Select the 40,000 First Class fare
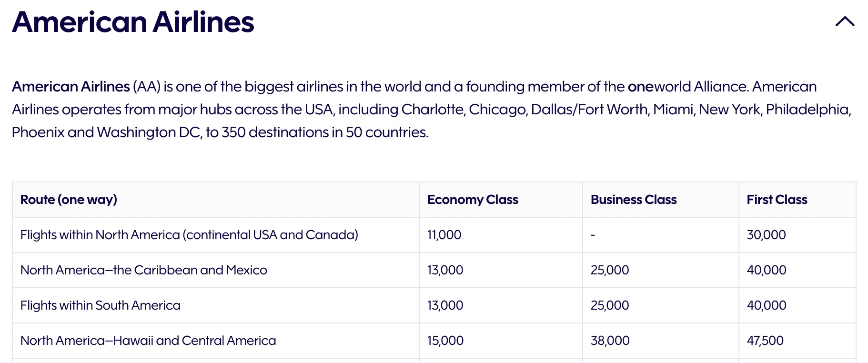Image resolution: width=868 pixels, height=363 pixels. click(x=766, y=270)
